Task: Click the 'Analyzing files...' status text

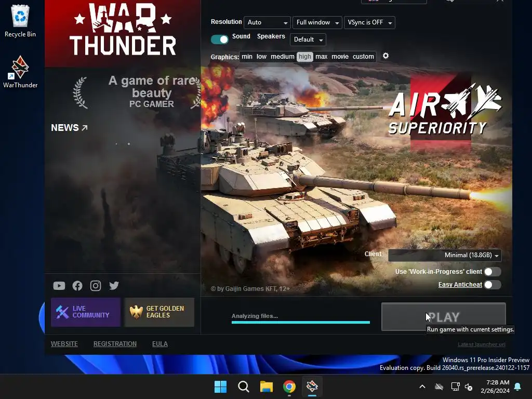Action: click(x=255, y=316)
